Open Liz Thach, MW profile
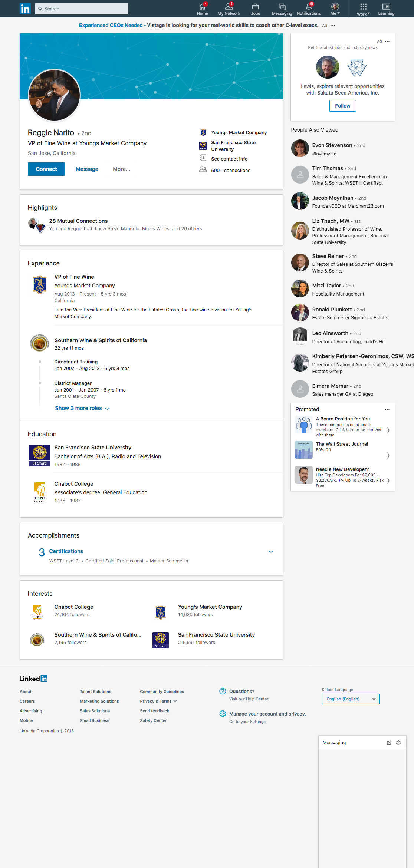The image size is (414, 868). (x=331, y=221)
